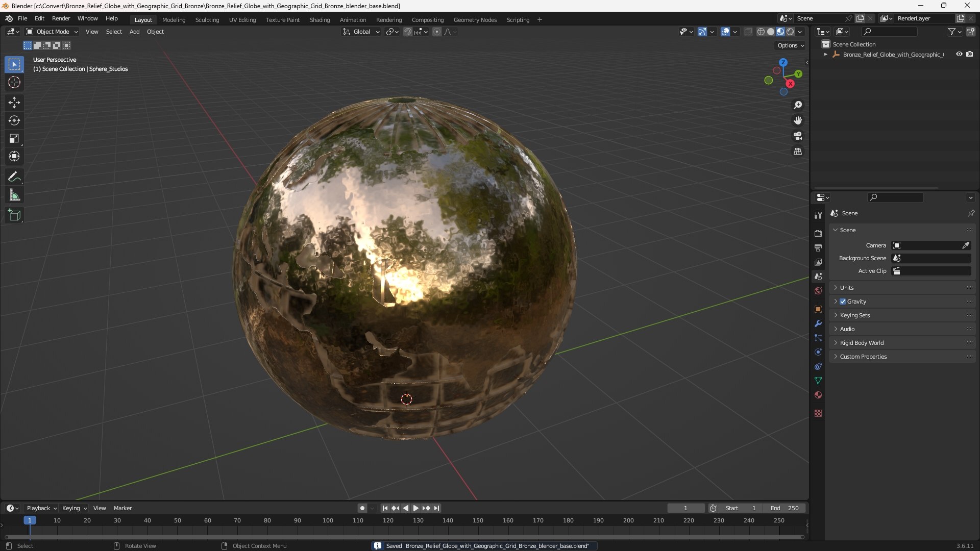Image resolution: width=980 pixels, height=551 pixels.
Task: Open the Particles properties tab
Action: (x=818, y=338)
